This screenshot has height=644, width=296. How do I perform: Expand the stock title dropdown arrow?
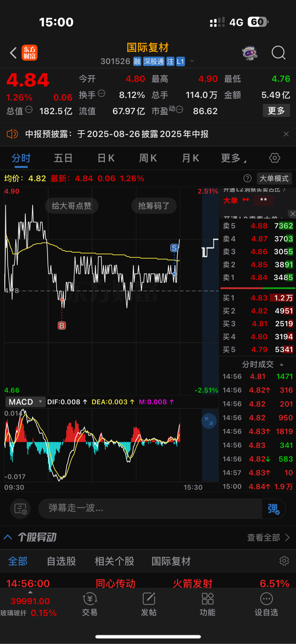click(192, 62)
